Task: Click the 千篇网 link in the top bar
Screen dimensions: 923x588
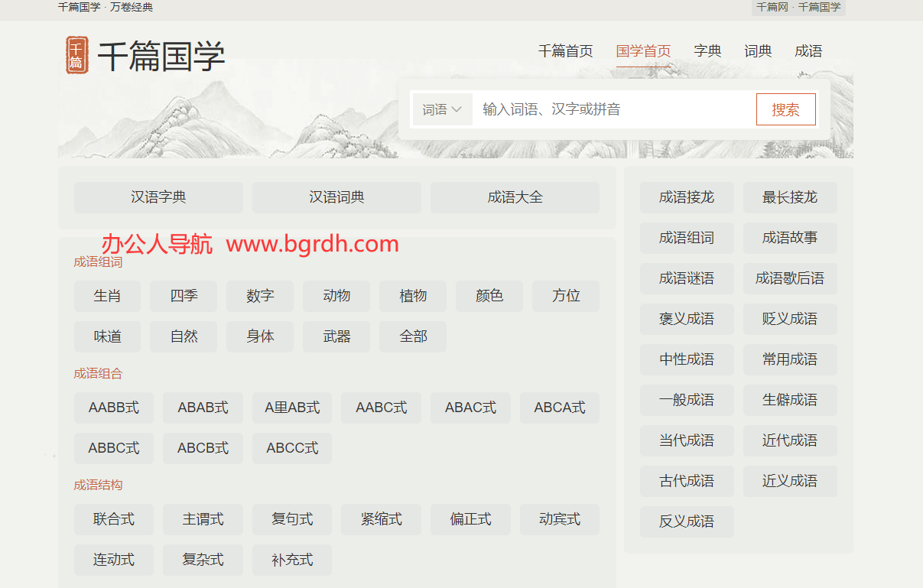Action: (772, 7)
